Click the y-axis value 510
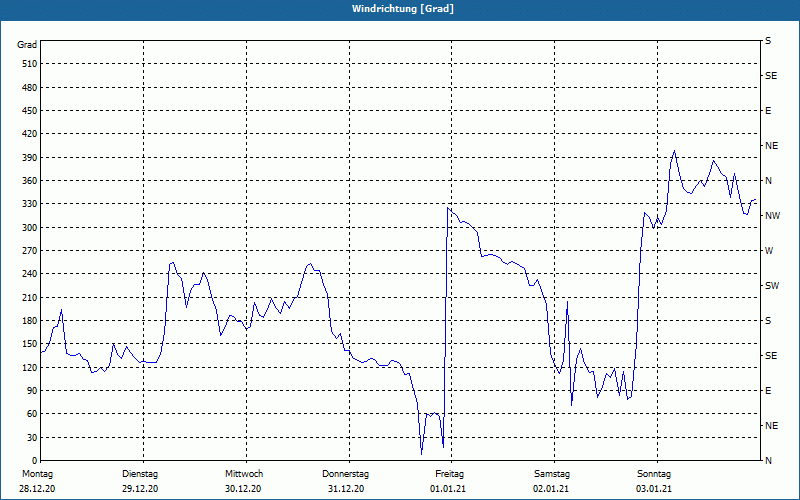Viewport: 800px width, 500px height. tap(30, 64)
